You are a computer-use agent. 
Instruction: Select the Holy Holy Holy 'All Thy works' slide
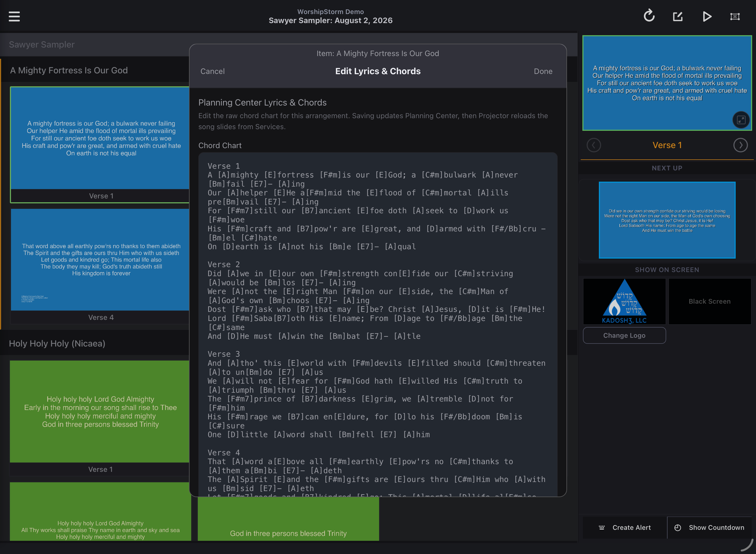coord(100,511)
